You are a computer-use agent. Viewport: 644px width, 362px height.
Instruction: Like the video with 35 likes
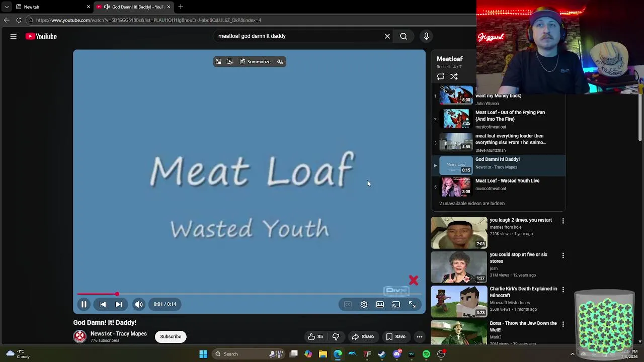[x=316, y=337]
